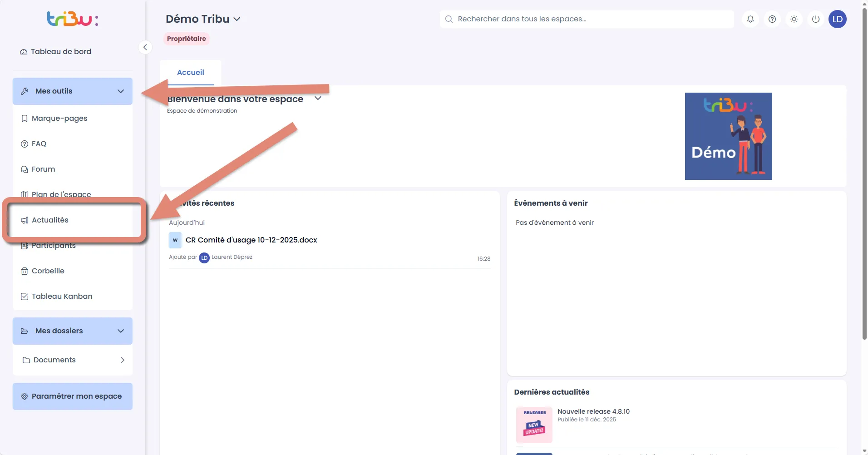The height and width of the screenshot is (455, 868).
Task: Click 'Publiée le 11 déc. 2025' text
Action: click(x=587, y=420)
